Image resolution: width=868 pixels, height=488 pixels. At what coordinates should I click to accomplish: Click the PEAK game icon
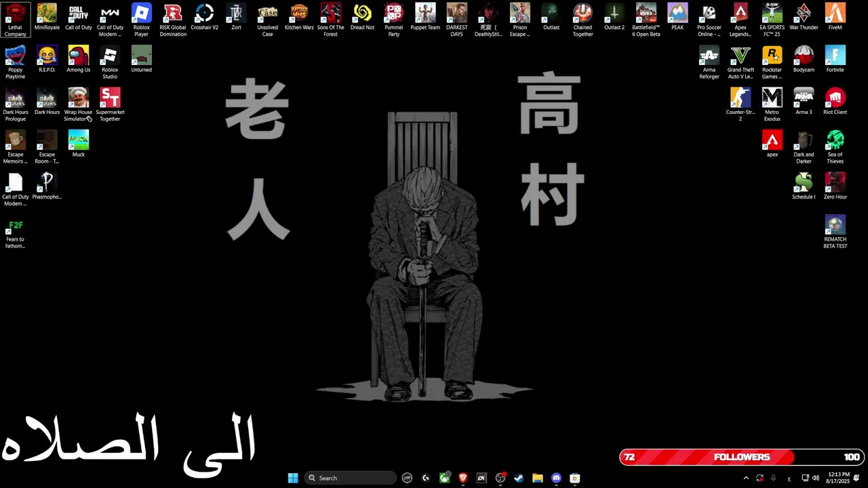[677, 18]
